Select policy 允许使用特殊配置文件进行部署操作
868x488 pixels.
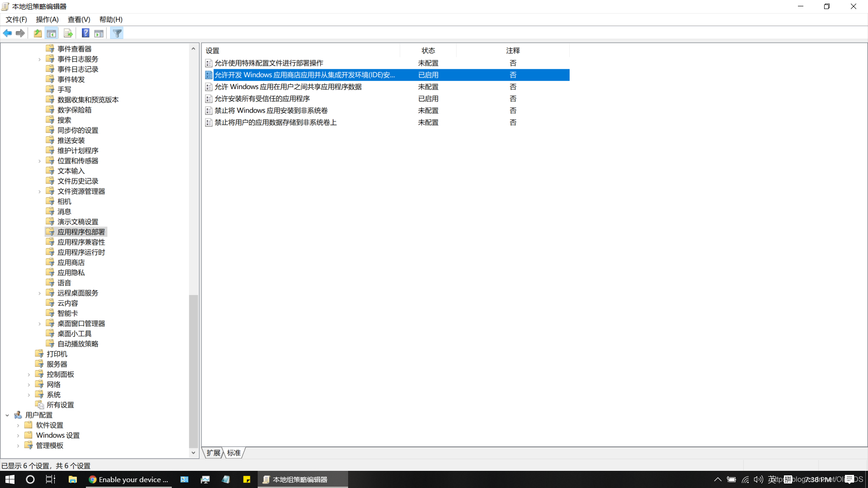click(269, 63)
